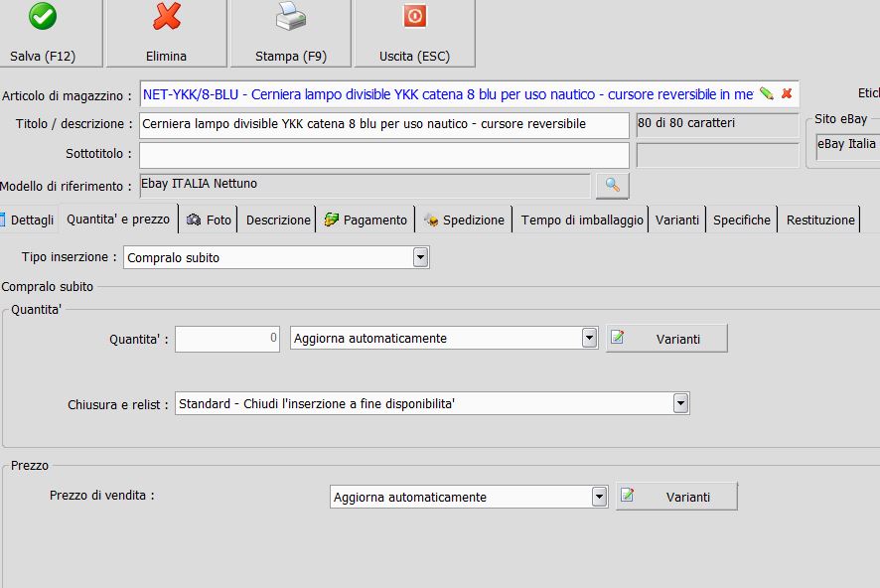Switch to the Pagamento tab
The width and height of the screenshot is (880, 588).
[366, 220]
